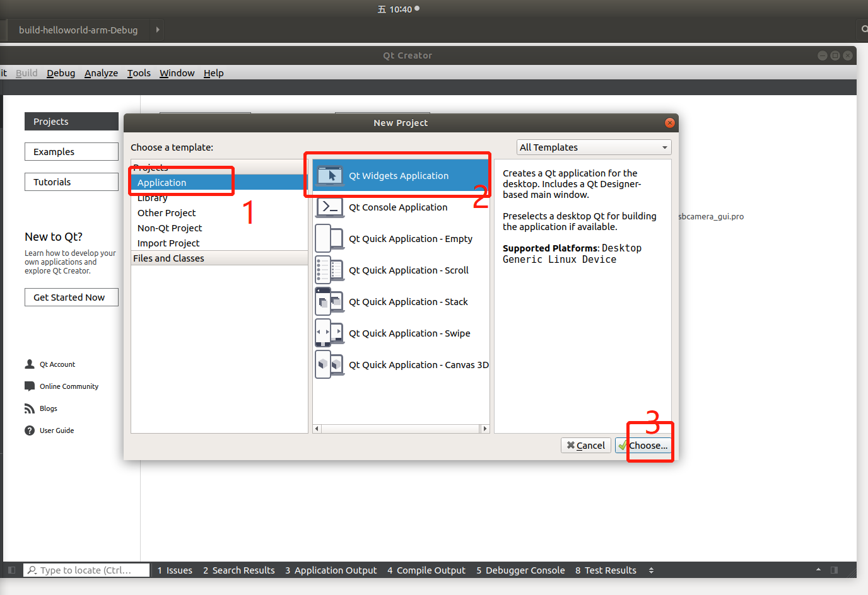The width and height of the screenshot is (868, 595).
Task: Select Qt Quick Application - Stack text
Action: click(408, 302)
